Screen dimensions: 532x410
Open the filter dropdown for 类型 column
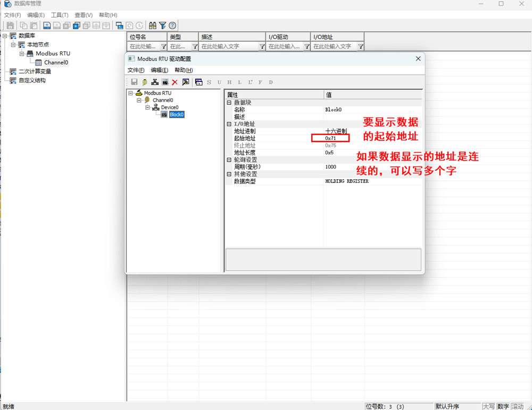pyautogui.click(x=195, y=46)
